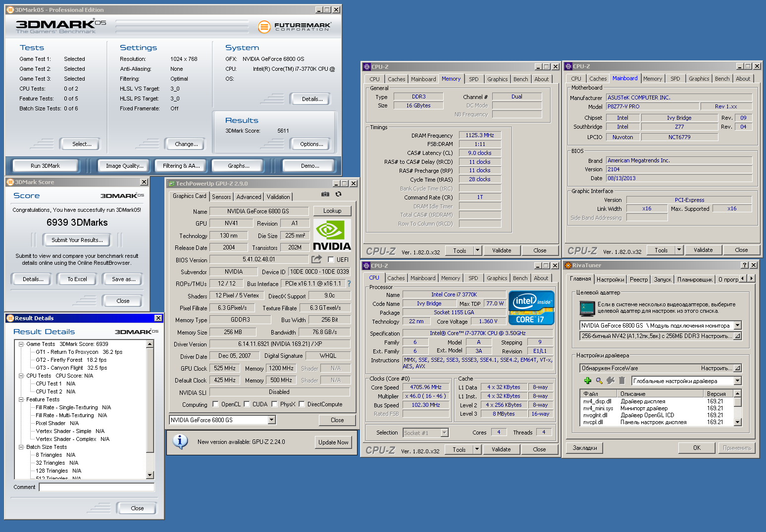This screenshot has width=766, height=532.
Task: Click Update Now in GPU-Z notification
Action: click(333, 442)
